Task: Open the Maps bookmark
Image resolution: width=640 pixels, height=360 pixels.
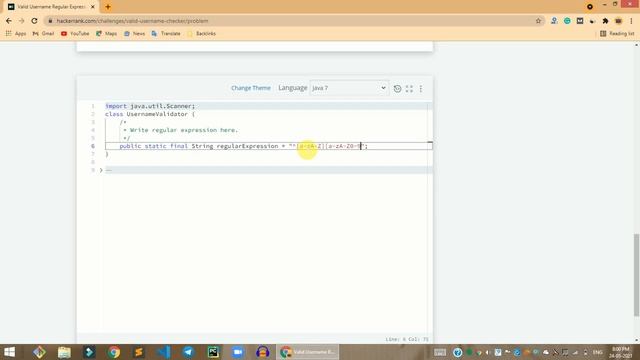Action: click(x=107, y=33)
